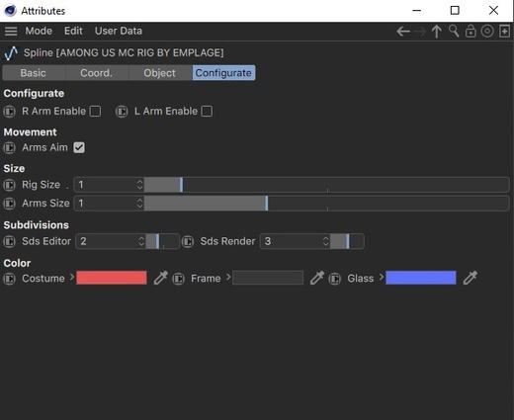Open the red Costume color swatch
The image size is (514, 420).
pyautogui.click(x=112, y=278)
